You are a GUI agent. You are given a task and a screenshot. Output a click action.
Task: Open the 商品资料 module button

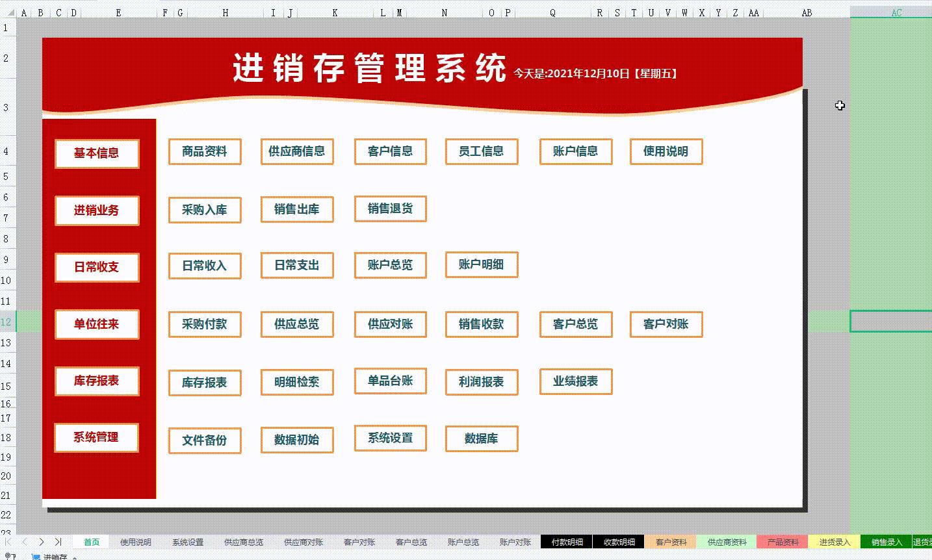pyautogui.click(x=205, y=151)
